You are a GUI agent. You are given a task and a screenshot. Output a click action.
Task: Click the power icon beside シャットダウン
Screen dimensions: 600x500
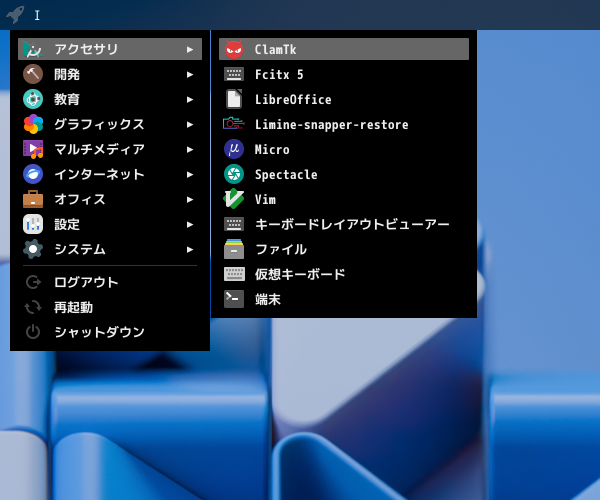click(x=33, y=332)
